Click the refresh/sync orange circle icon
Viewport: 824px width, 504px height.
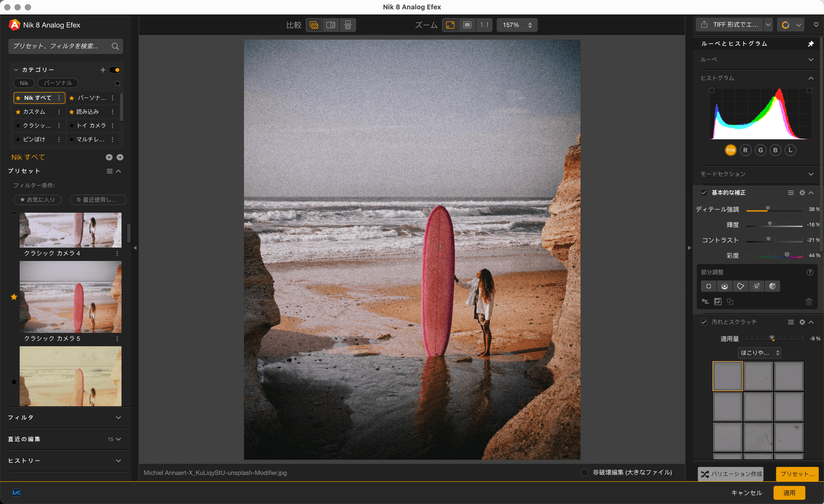tap(786, 25)
